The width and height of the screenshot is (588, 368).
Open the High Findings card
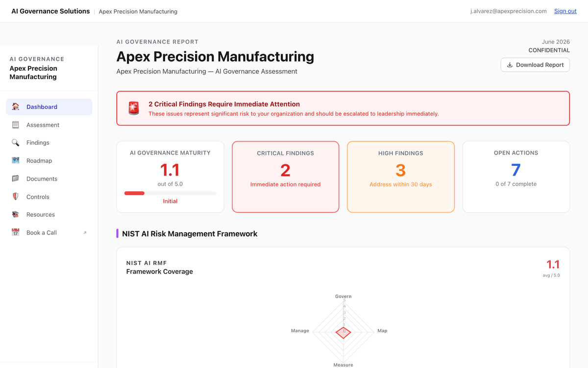pos(401,177)
